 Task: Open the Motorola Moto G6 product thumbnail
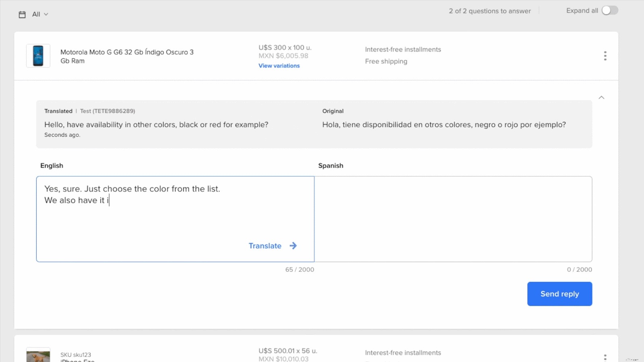[x=38, y=56]
